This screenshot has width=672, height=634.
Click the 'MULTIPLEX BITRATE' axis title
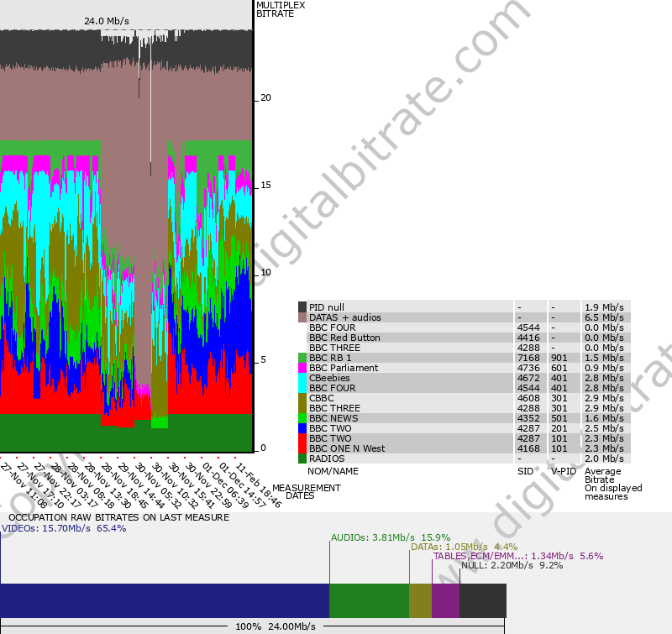(281, 9)
